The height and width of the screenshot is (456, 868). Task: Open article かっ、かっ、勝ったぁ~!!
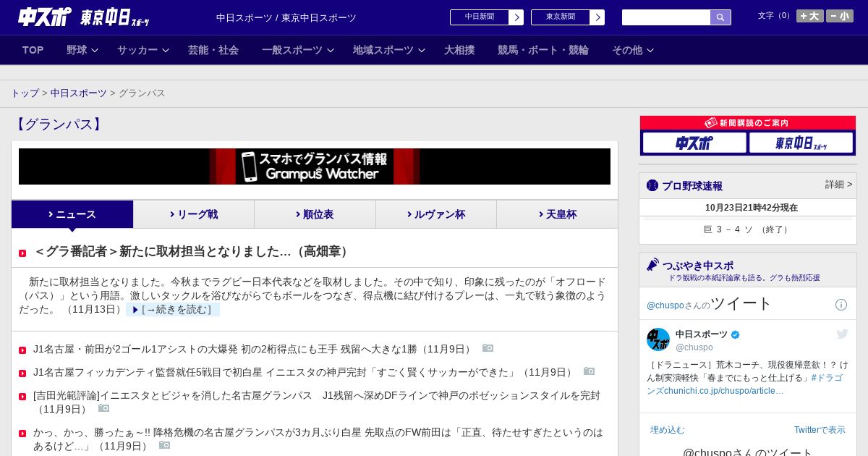tap(318, 439)
